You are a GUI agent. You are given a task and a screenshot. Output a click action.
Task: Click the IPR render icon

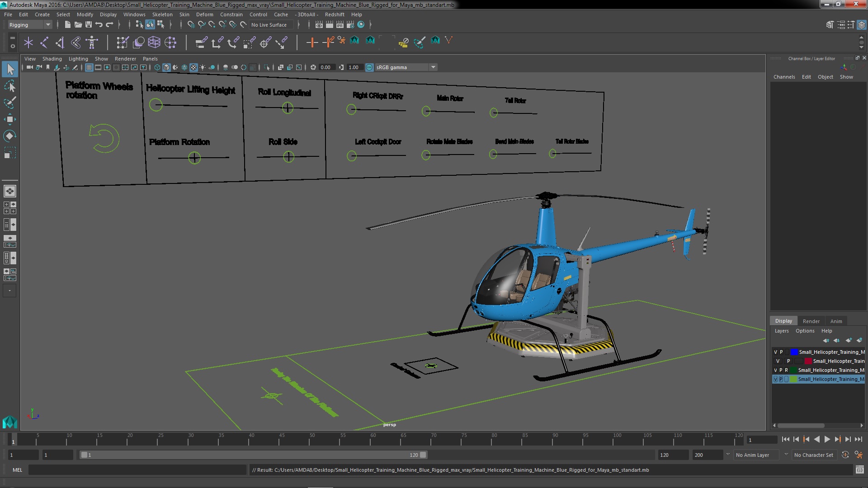click(340, 25)
